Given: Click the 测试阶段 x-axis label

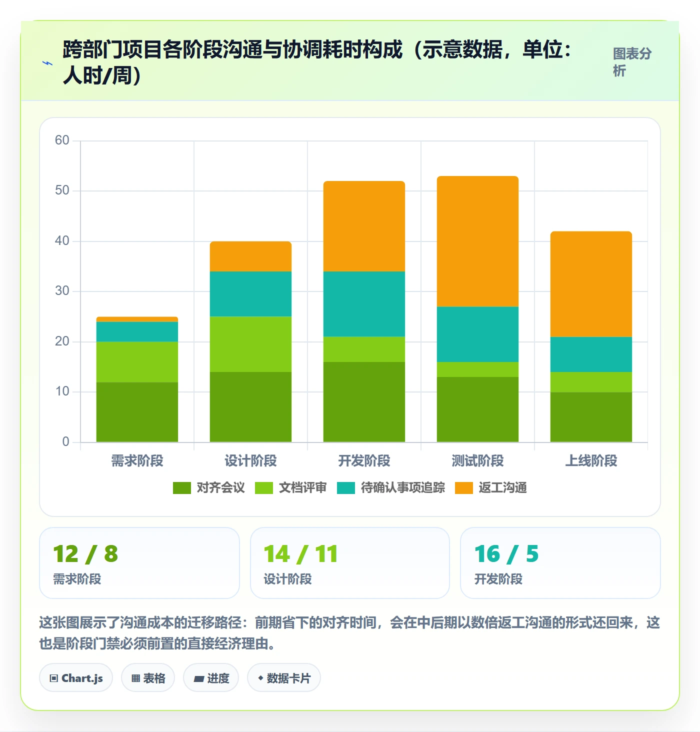Looking at the screenshot, I should (477, 460).
